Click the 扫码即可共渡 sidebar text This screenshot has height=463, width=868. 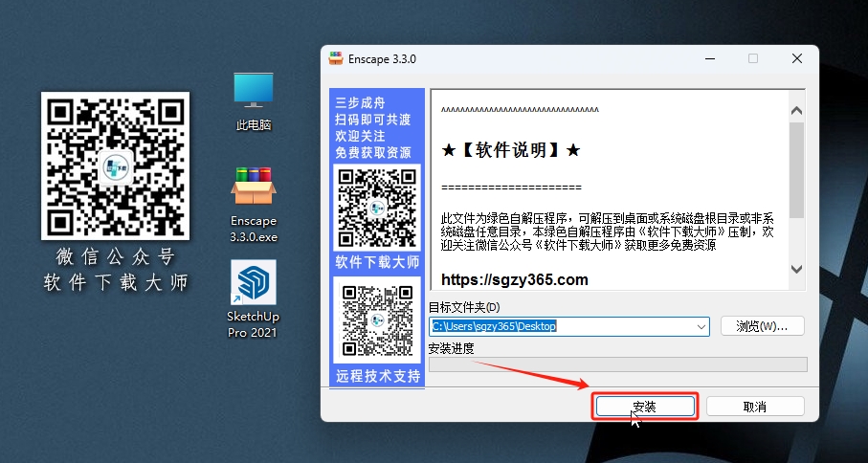pyautogui.click(x=373, y=120)
